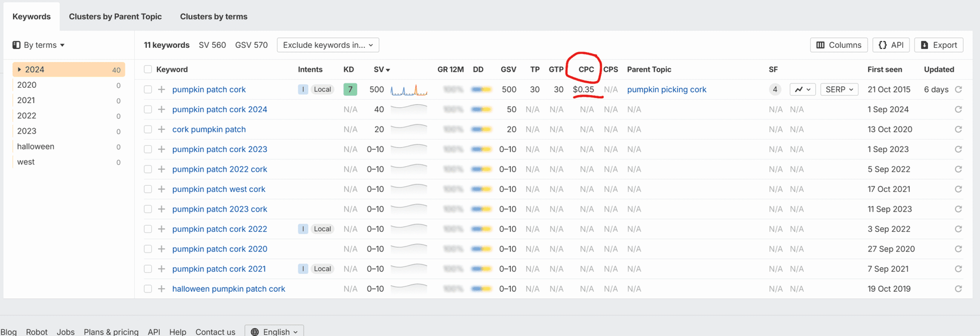
Task: Check the box for pumpkin patch cork 2023
Action: pos(148,150)
